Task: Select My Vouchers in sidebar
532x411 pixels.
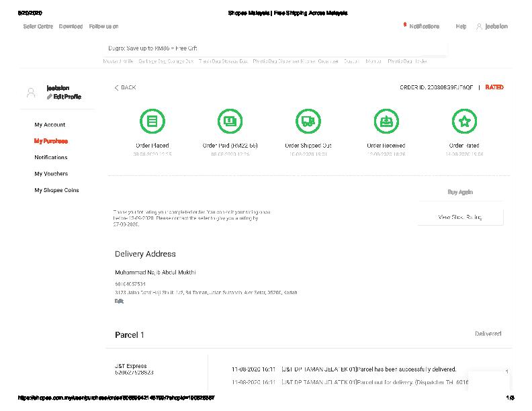Action: pyautogui.click(x=51, y=174)
